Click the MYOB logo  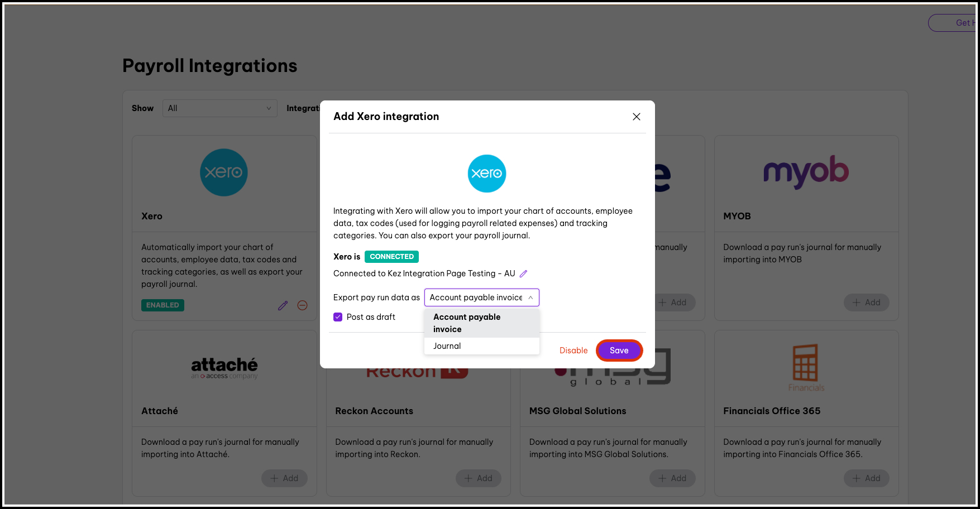click(x=806, y=171)
